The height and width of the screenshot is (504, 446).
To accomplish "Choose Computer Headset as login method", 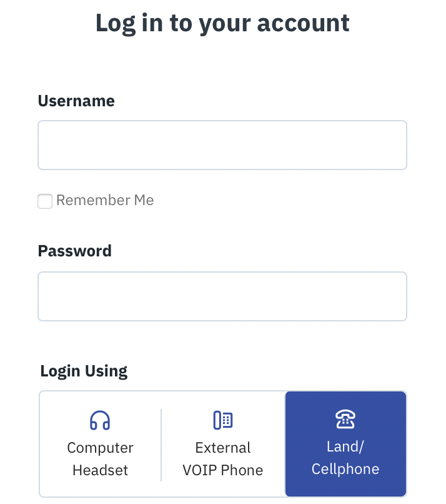I will 100,444.
